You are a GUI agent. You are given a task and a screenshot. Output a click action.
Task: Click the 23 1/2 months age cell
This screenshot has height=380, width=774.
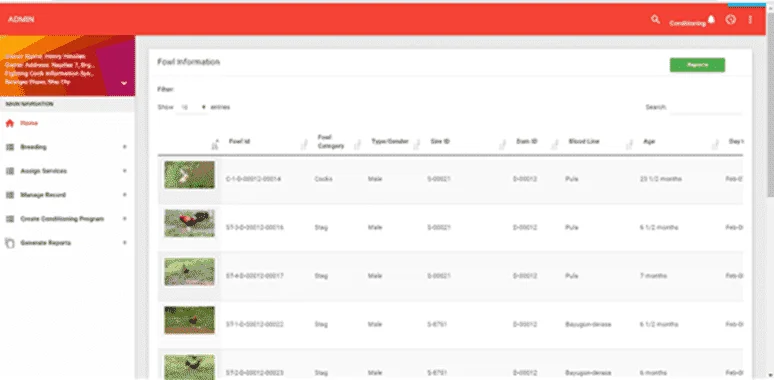click(x=660, y=179)
